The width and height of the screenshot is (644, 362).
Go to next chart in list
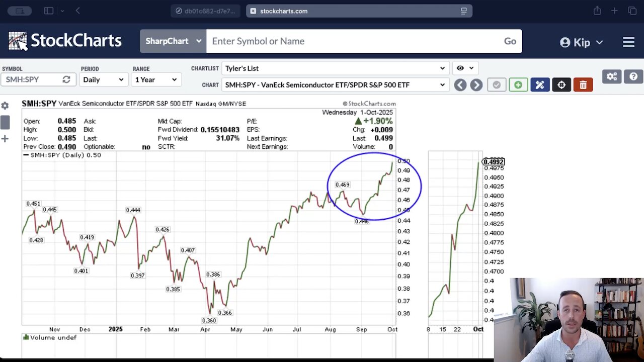click(476, 85)
